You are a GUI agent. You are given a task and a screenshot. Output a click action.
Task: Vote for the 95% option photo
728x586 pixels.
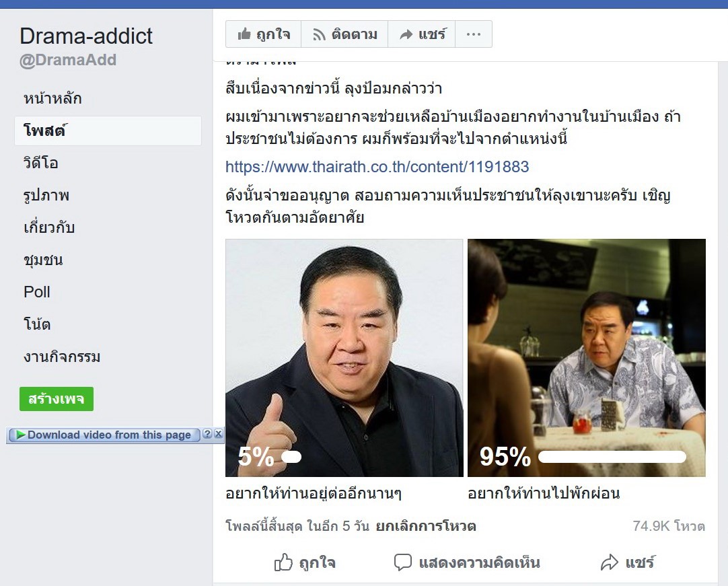point(587,357)
